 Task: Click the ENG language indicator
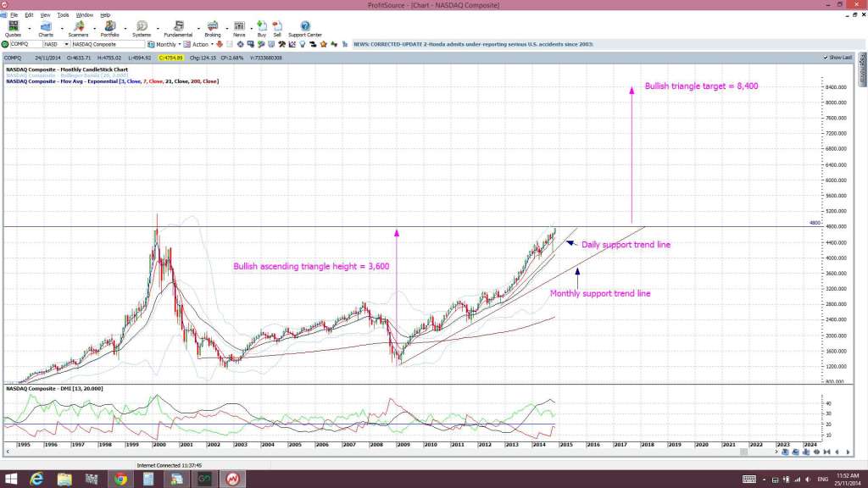tap(822, 480)
